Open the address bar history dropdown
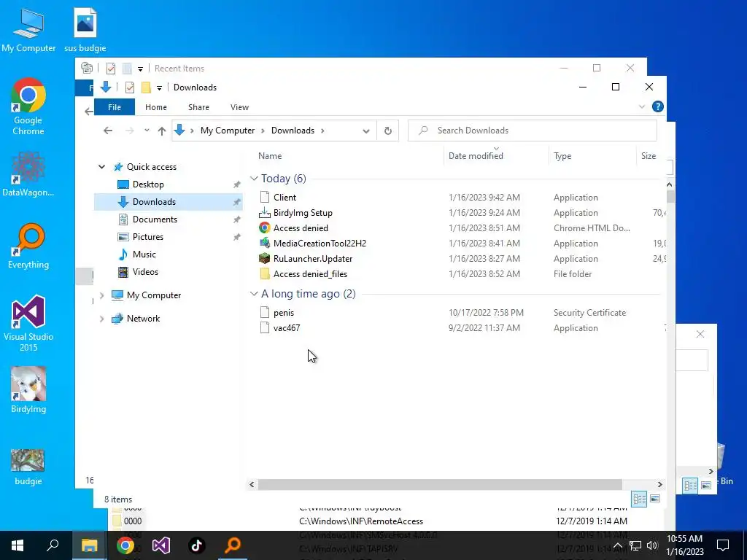This screenshot has width=747, height=560. point(366,131)
